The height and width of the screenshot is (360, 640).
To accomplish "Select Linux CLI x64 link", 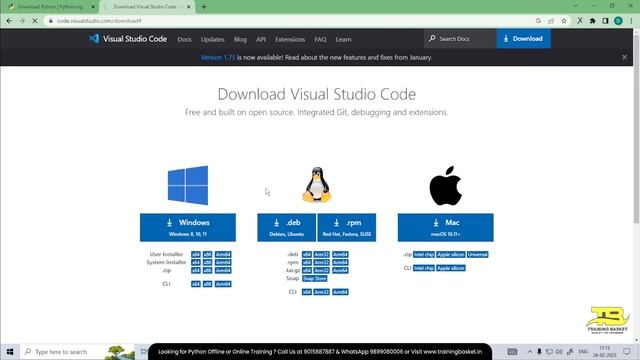I will tap(307, 292).
